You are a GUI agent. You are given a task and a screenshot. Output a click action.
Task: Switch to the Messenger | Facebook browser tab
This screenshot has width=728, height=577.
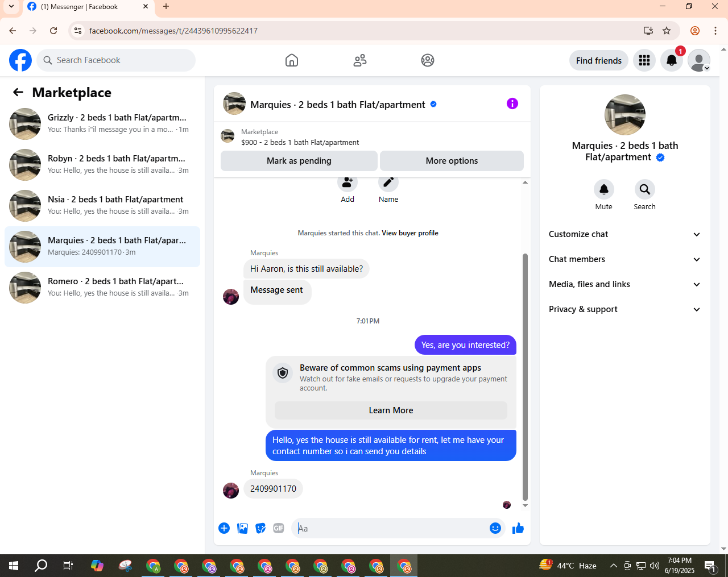pyautogui.click(x=88, y=7)
